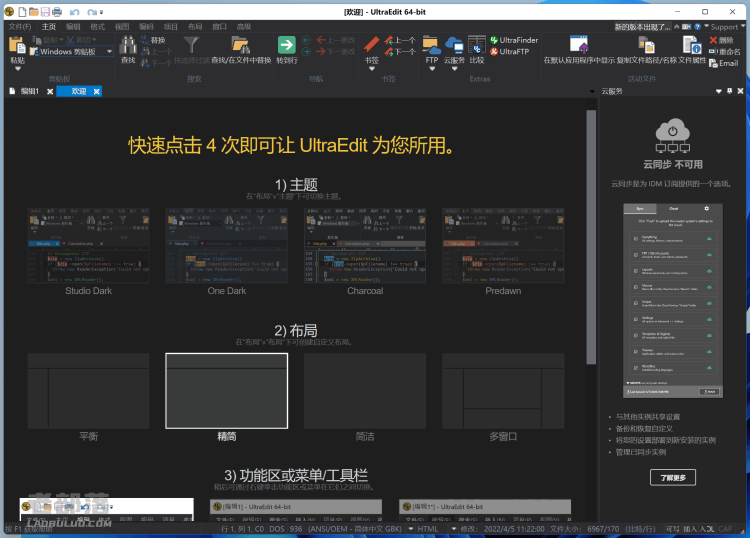This screenshot has width=750, height=538.
Task: Switch to the Format (格式) ribbon tab
Action: pyautogui.click(x=98, y=27)
